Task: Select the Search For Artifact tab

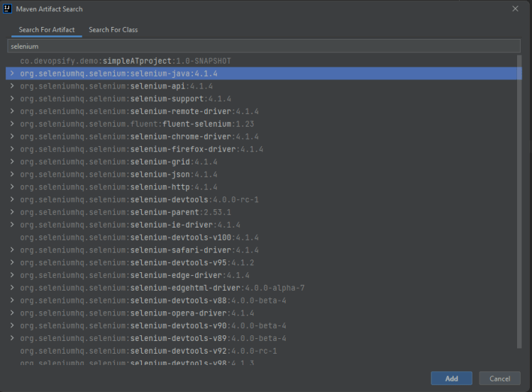Action: coord(47,30)
